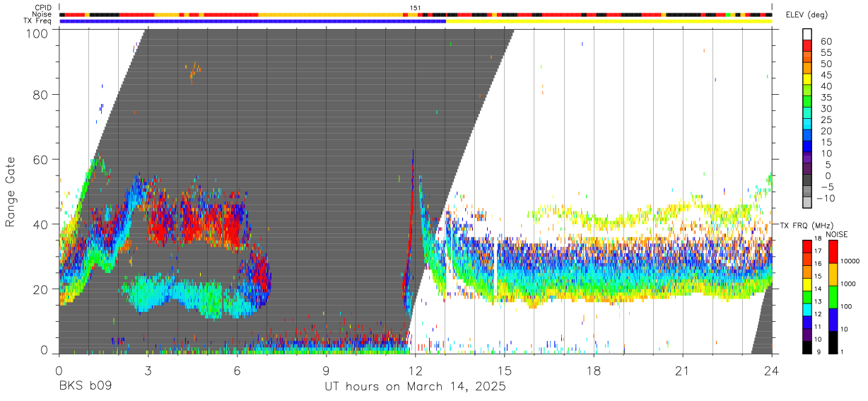
Task: Click the 20 tick on Range Gate axis
Action: pyautogui.click(x=41, y=289)
